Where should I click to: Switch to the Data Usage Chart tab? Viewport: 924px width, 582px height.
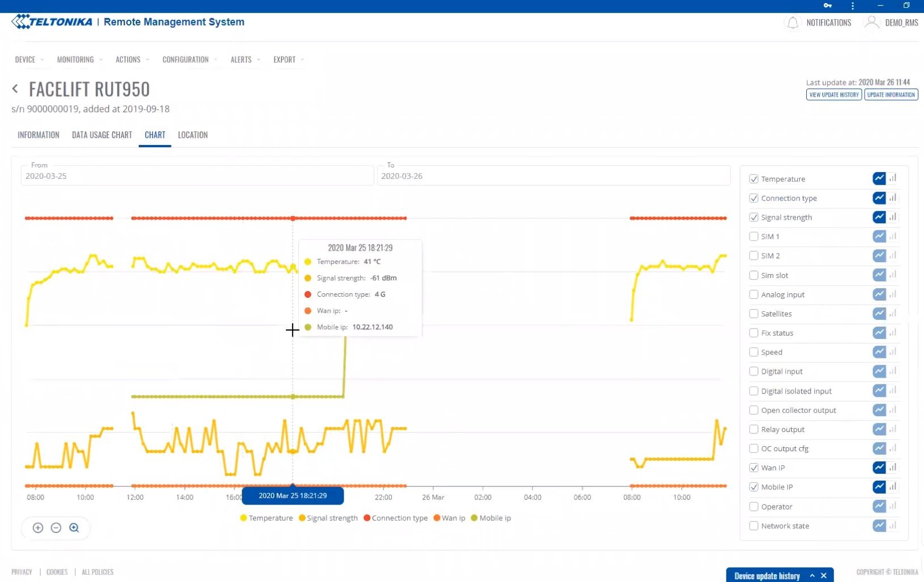(102, 135)
